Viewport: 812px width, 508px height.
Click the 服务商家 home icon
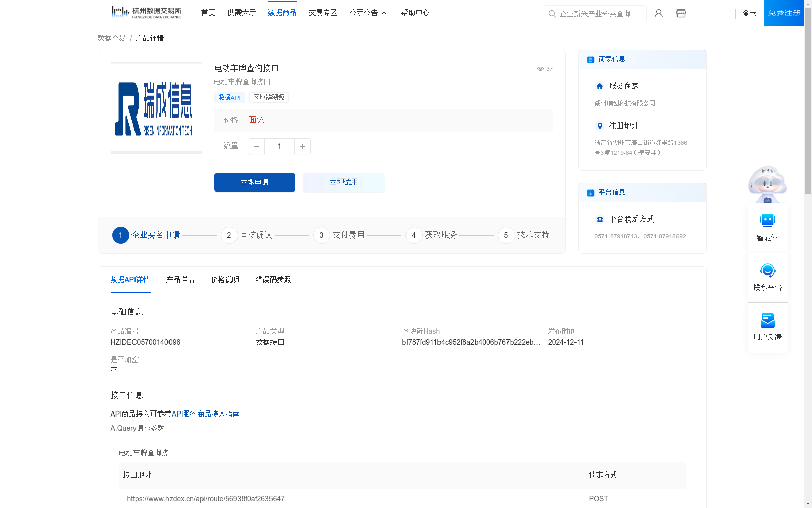(x=600, y=86)
